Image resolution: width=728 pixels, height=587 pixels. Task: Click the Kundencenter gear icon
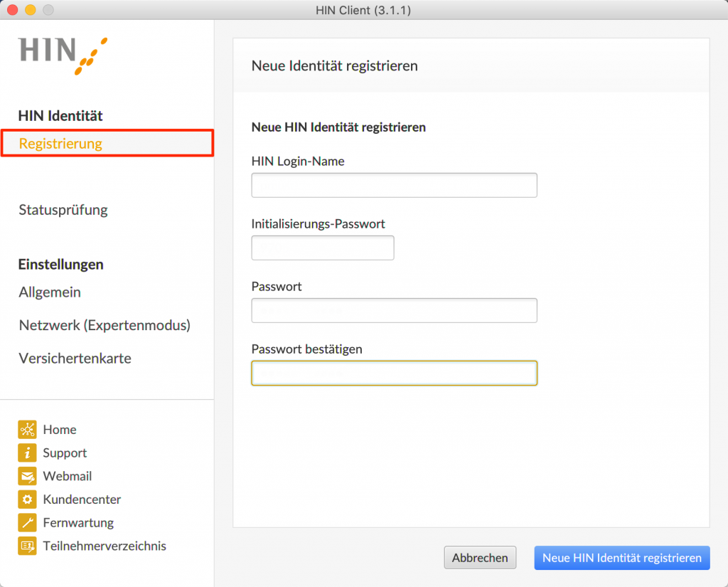click(x=27, y=499)
